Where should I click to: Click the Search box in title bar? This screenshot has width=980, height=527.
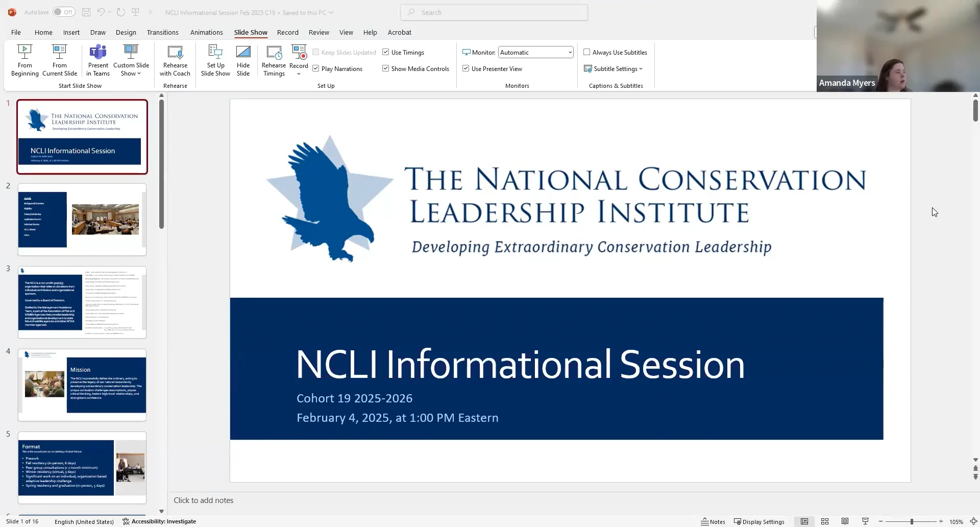(x=494, y=12)
